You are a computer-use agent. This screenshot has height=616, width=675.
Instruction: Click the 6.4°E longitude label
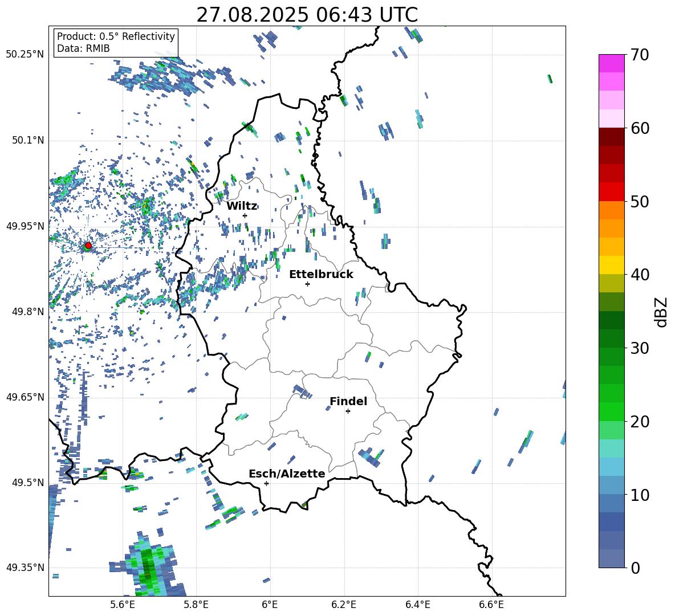[417, 605]
